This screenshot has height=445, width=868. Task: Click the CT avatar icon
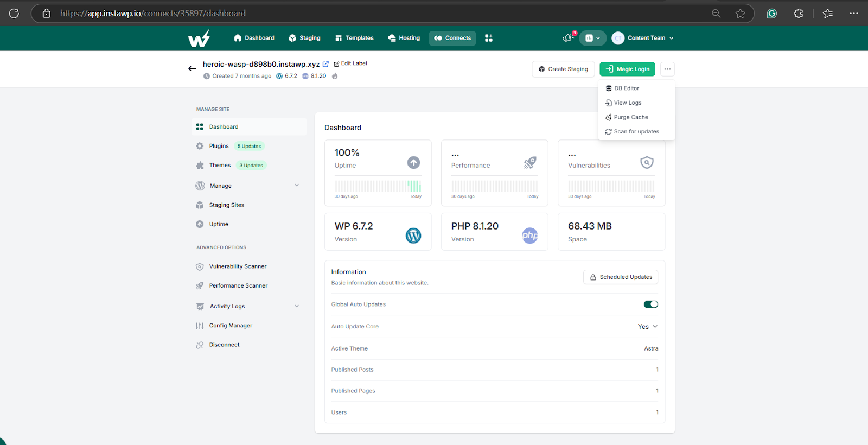point(618,38)
